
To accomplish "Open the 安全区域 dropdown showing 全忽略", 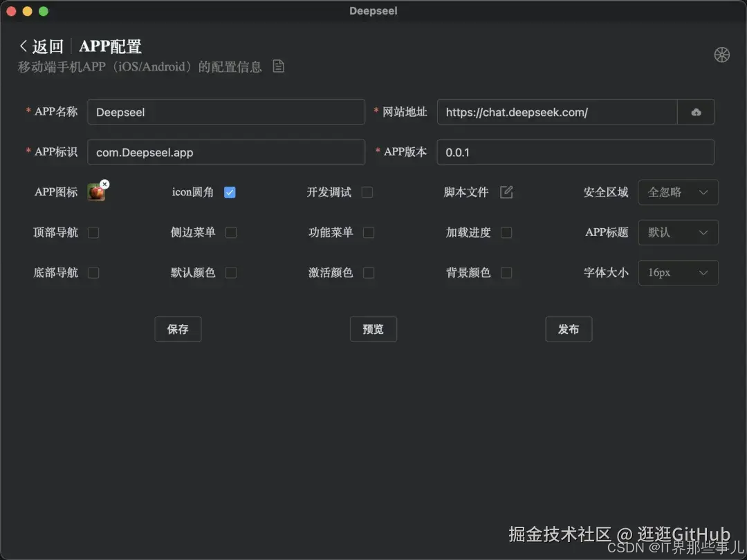I will coord(678,192).
